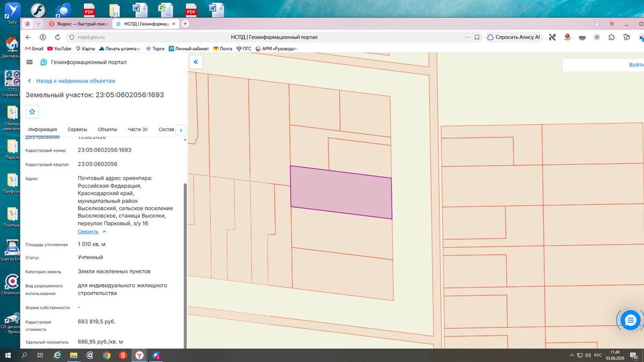
Task: Expand the tab group dropdown arrow
Action: [x=39, y=24]
